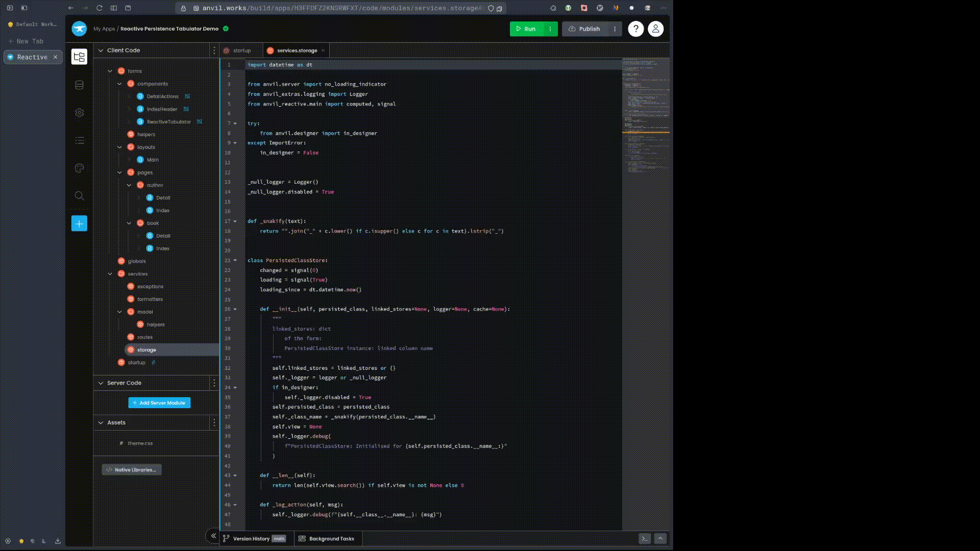Collapse the layouts folder
The image size is (980, 551).
119,147
